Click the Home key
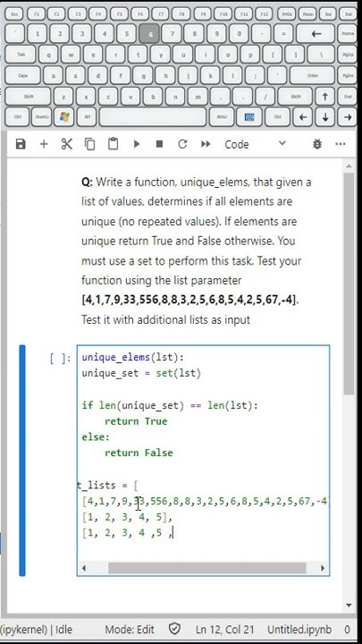Viewport: 362px width, 644px height. 347,34
